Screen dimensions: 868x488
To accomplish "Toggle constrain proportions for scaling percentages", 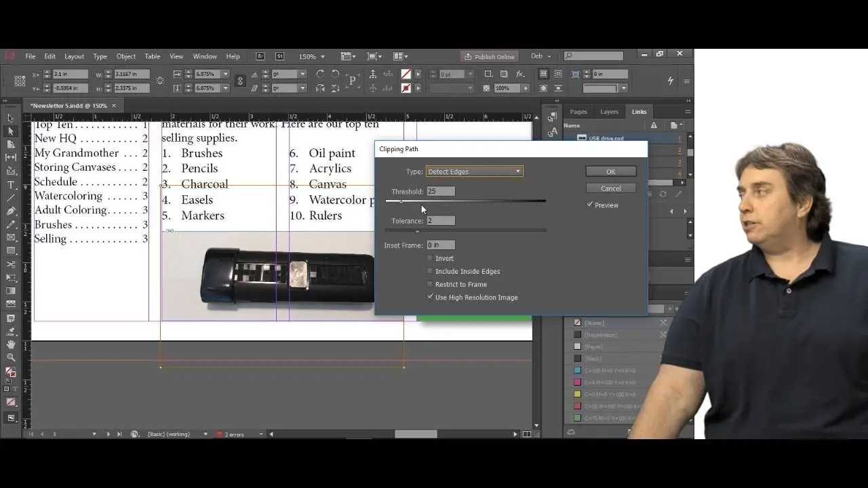I will pyautogui.click(x=240, y=81).
